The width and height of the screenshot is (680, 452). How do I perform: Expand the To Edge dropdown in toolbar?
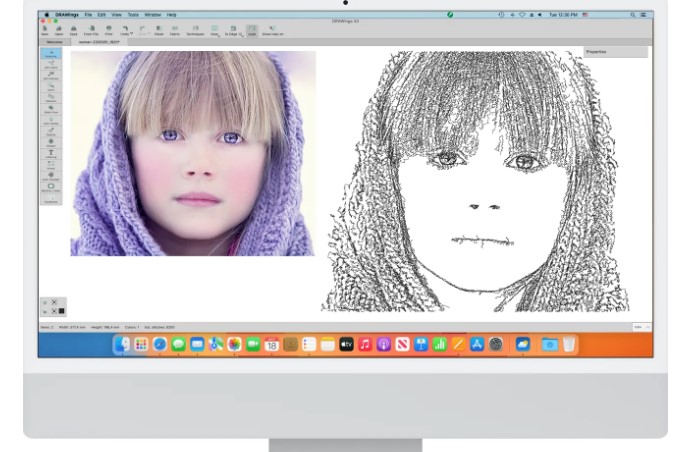[241, 34]
